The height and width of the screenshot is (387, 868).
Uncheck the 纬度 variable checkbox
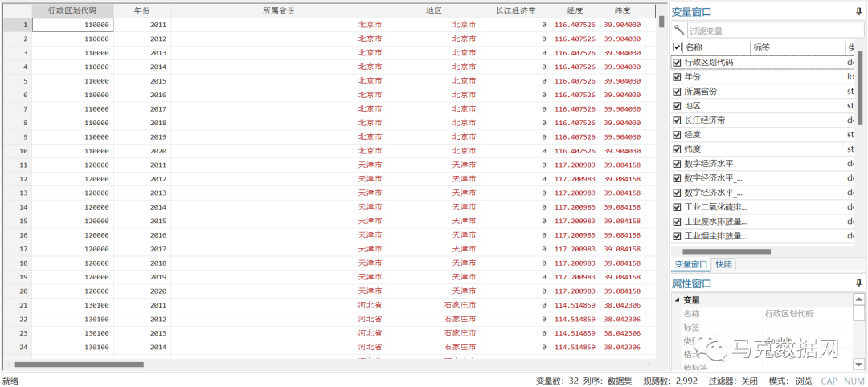point(677,149)
